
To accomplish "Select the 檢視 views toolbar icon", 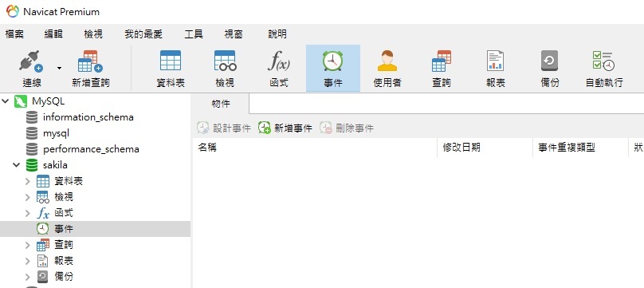I will (x=225, y=68).
